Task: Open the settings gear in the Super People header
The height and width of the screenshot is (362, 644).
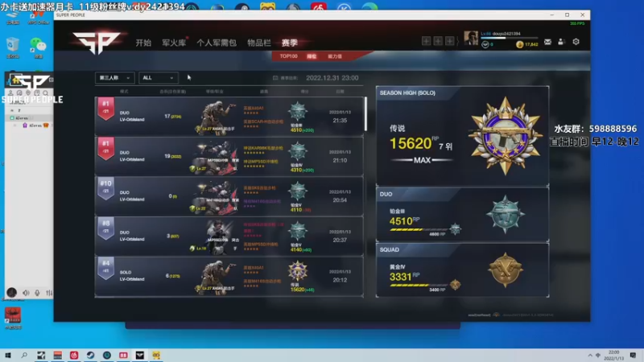Action: point(576,42)
